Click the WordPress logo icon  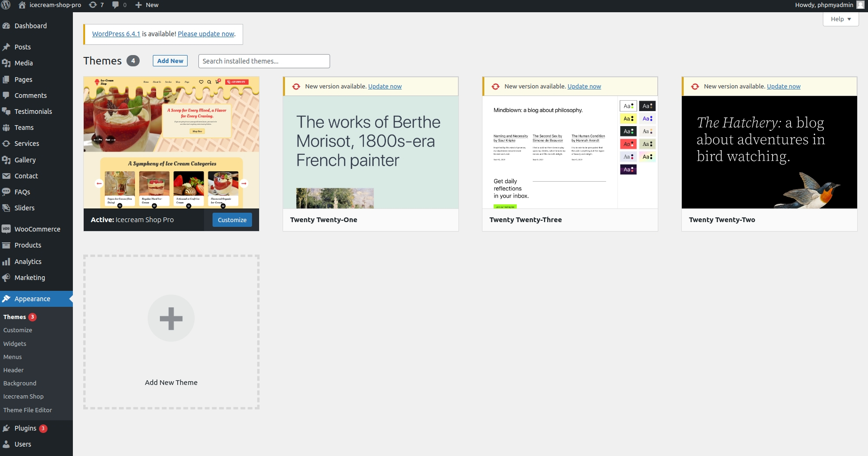(6, 5)
